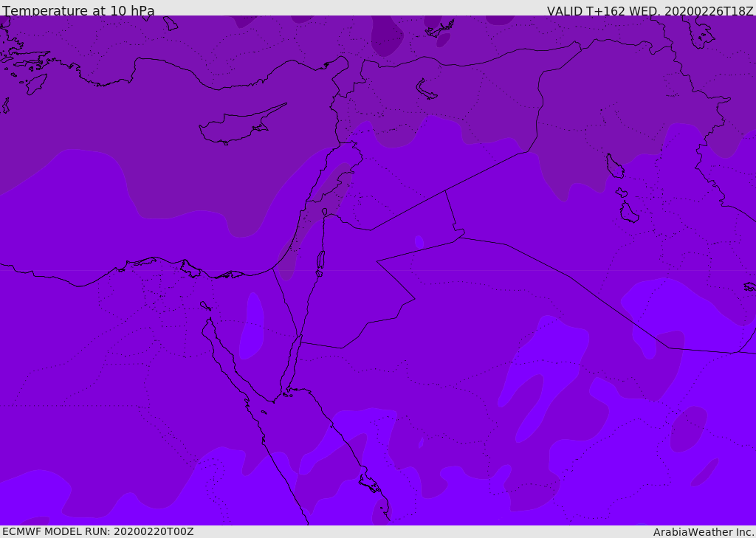Click the 'ArabiaWeather Inc' credit text
Image resolution: width=756 pixels, height=538 pixels.
[703, 532]
